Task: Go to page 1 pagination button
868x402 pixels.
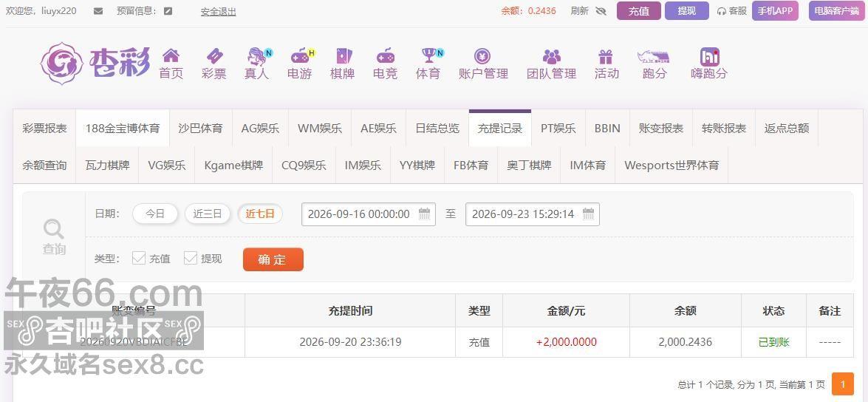Action: [x=843, y=384]
